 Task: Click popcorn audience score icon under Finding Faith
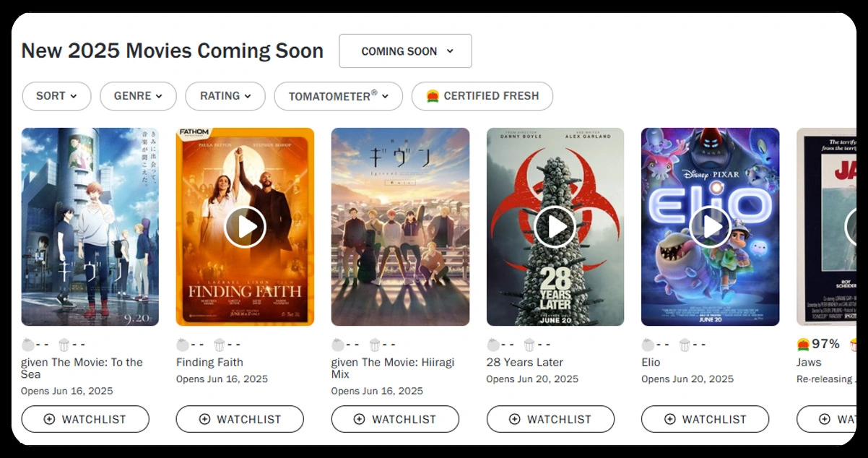[x=220, y=345]
